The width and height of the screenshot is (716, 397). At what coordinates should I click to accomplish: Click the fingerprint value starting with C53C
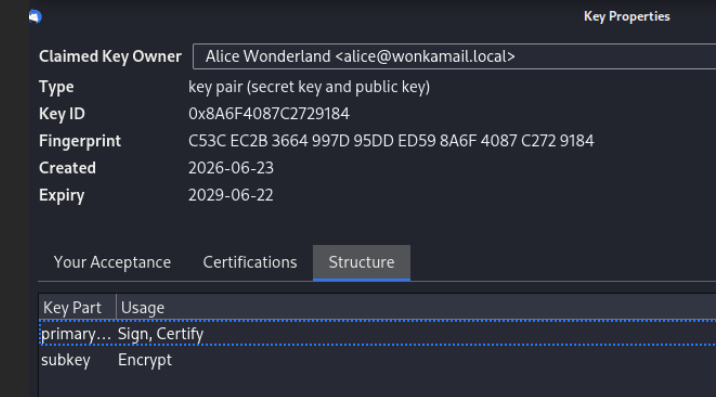pos(391,141)
